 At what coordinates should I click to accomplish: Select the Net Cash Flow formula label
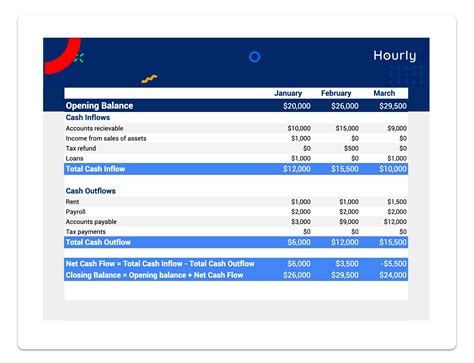pyautogui.click(x=160, y=264)
